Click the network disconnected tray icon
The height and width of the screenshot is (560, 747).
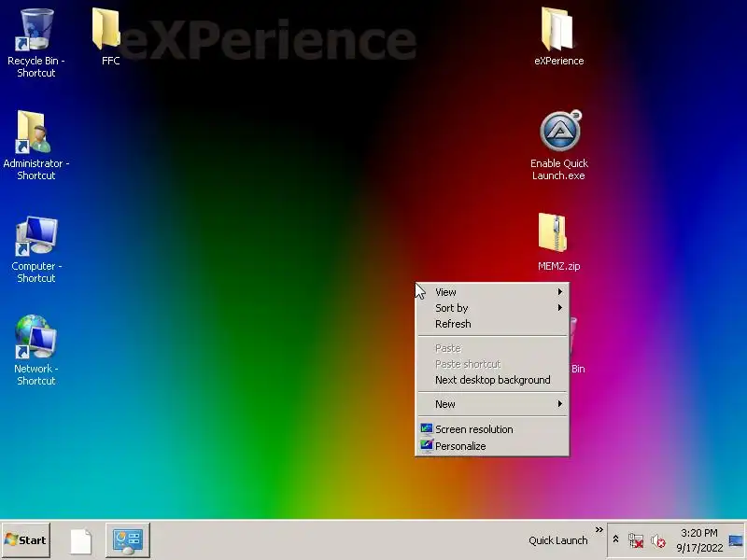click(636, 541)
